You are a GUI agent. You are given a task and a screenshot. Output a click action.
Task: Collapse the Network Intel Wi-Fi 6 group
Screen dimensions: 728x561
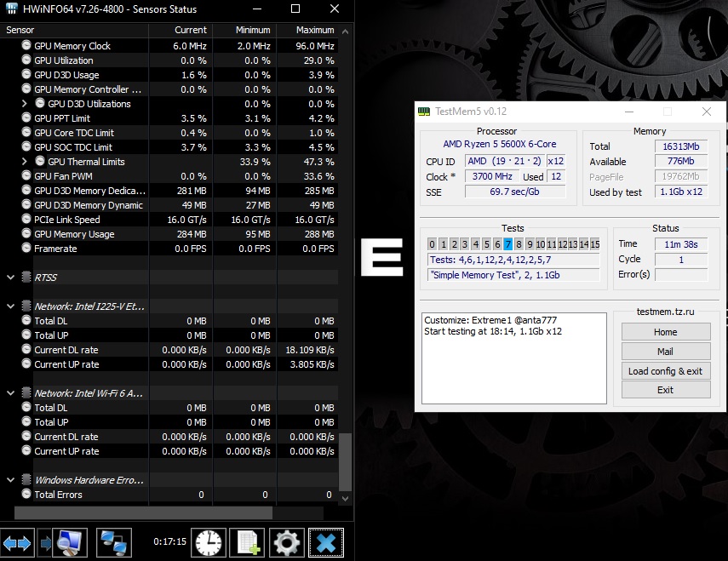pyautogui.click(x=11, y=393)
